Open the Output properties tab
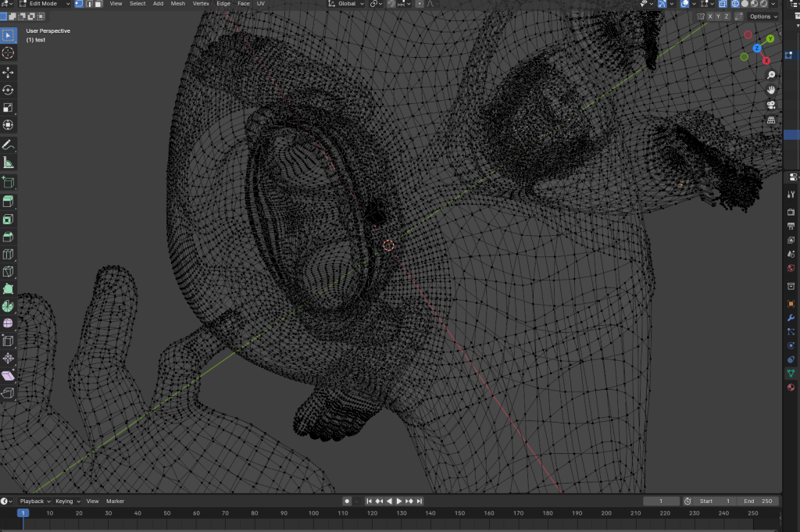Screen dimensions: 800x532 point(791,226)
